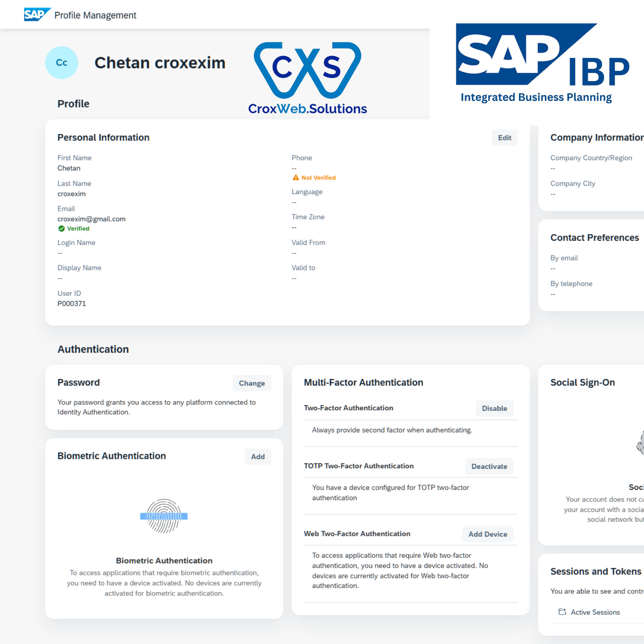Click the Web Two-Factor Authentication label
Screen dimensions: 644x644
coord(357,534)
